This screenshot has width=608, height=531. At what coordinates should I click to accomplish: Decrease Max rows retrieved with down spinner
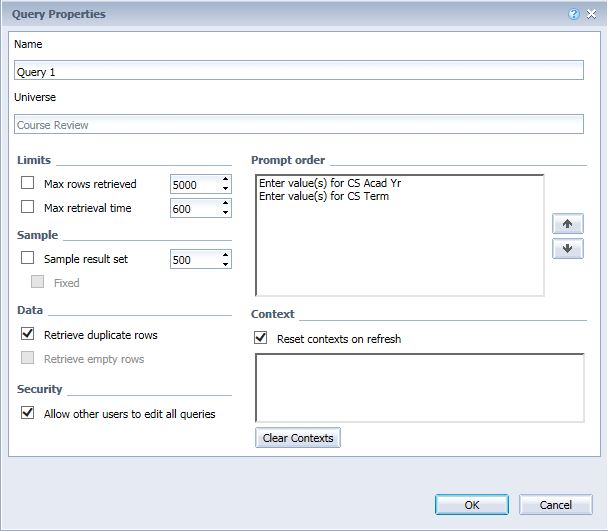[x=225, y=189]
